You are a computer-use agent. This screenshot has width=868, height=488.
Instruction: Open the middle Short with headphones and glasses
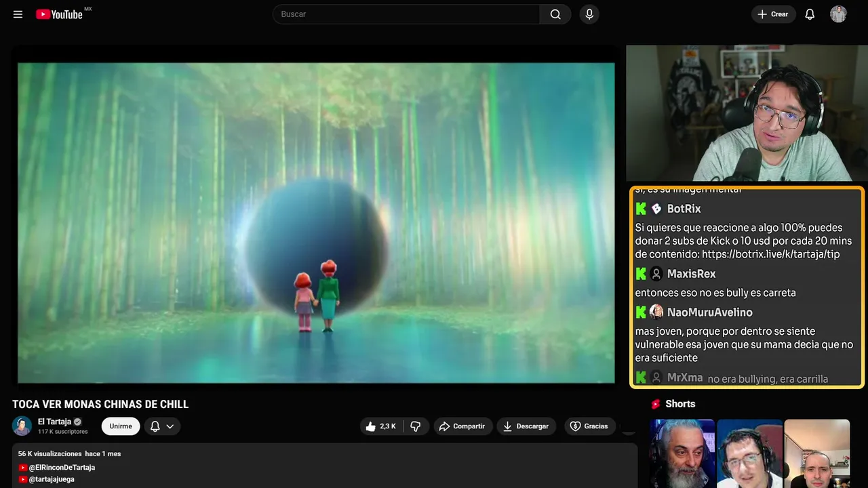[749, 453]
